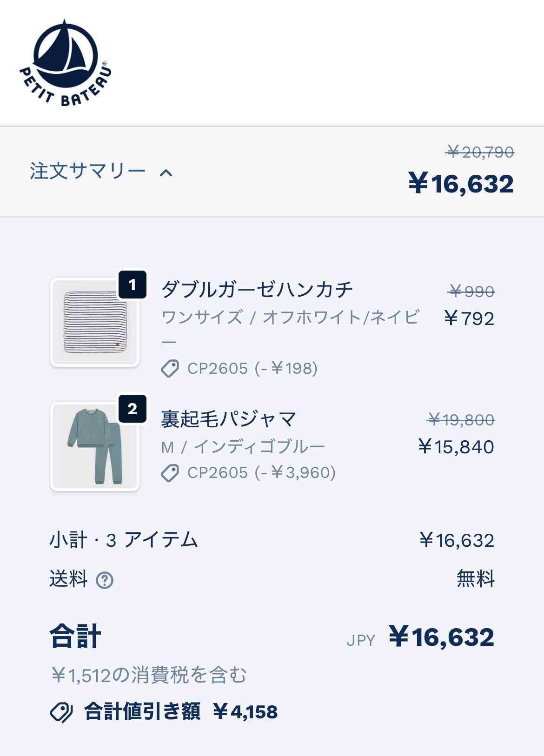Click the 合計値引き額 tags icon

pos(61,712)
